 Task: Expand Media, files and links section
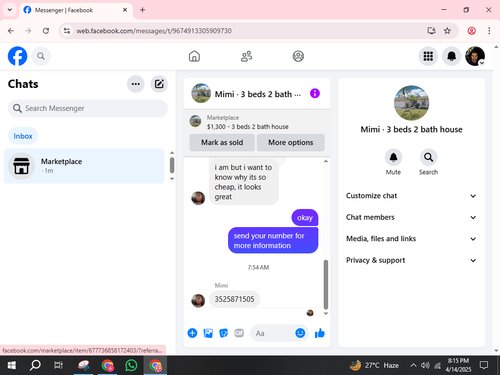click(411, 239)
